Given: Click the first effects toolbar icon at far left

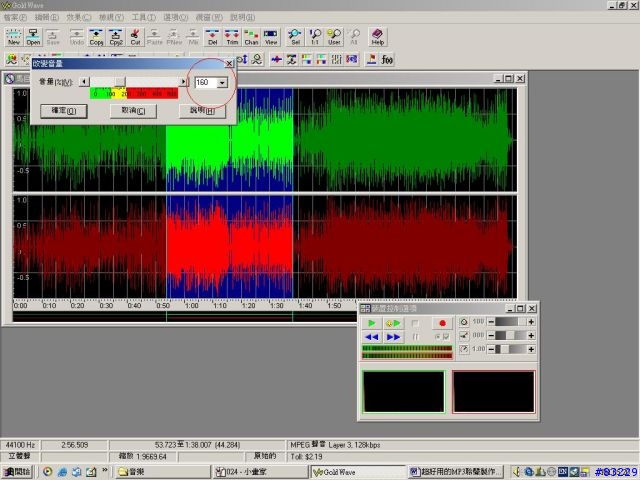Looking at the screenshot, I should (11, 60).
